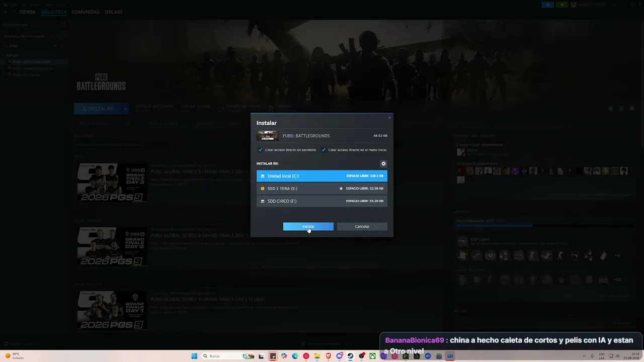Click the default-drive star on SSD 1 TERA
This screenshot has height=362, width=644.
341,189
